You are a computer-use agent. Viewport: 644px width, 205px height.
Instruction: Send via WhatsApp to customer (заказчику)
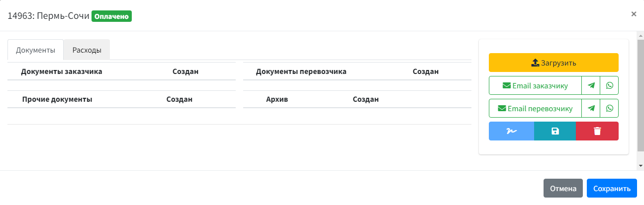pos(609,85)
